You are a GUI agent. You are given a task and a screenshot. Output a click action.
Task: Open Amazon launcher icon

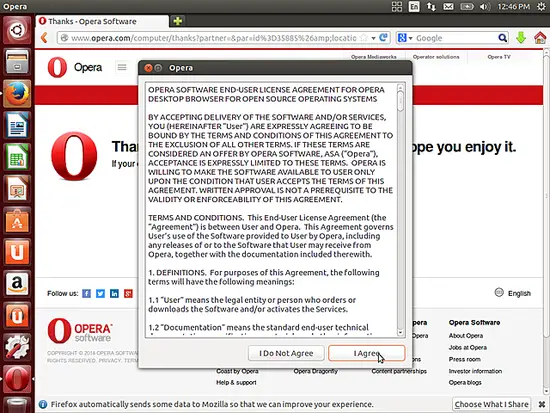point(17,284)
